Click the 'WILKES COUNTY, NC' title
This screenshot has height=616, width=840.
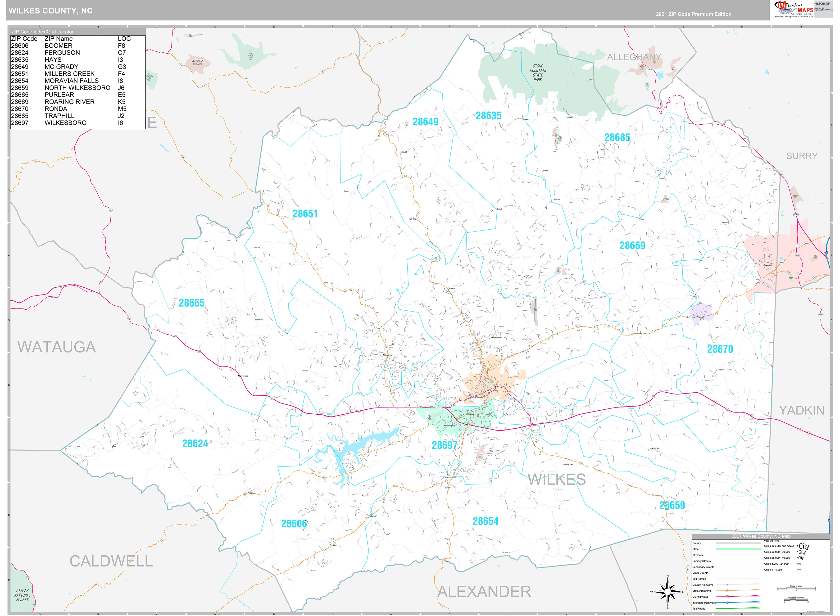[x=50, y=11]
